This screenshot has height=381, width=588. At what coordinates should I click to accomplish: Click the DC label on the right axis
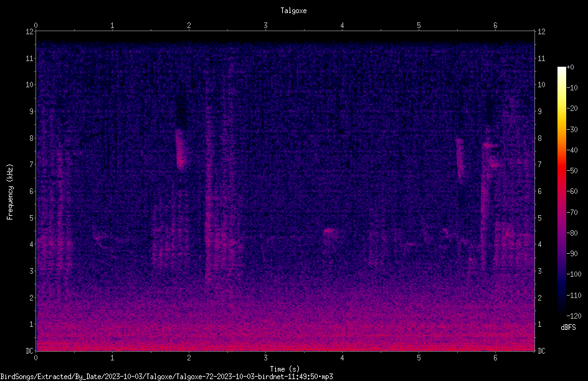click(x=541, y=350)
